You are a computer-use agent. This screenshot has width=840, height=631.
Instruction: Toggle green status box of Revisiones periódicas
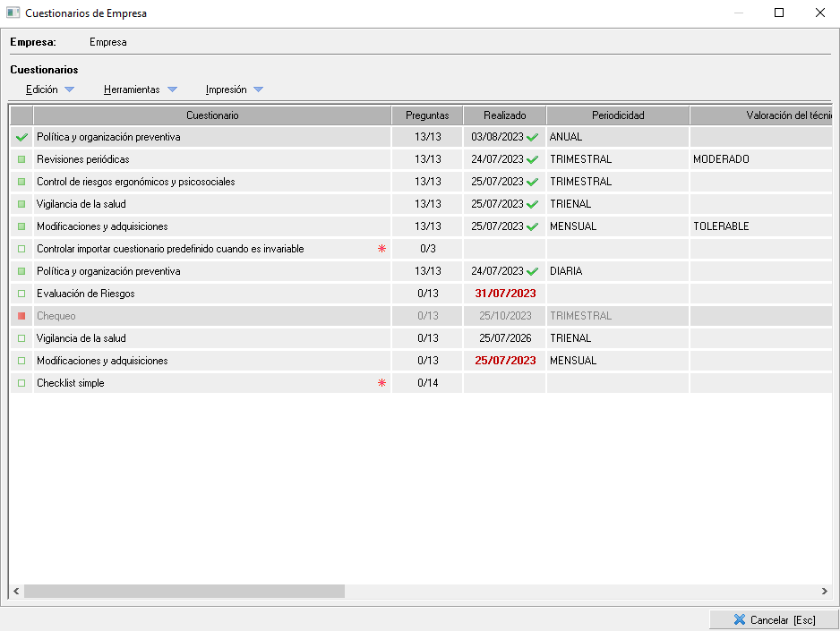(21, 159)
